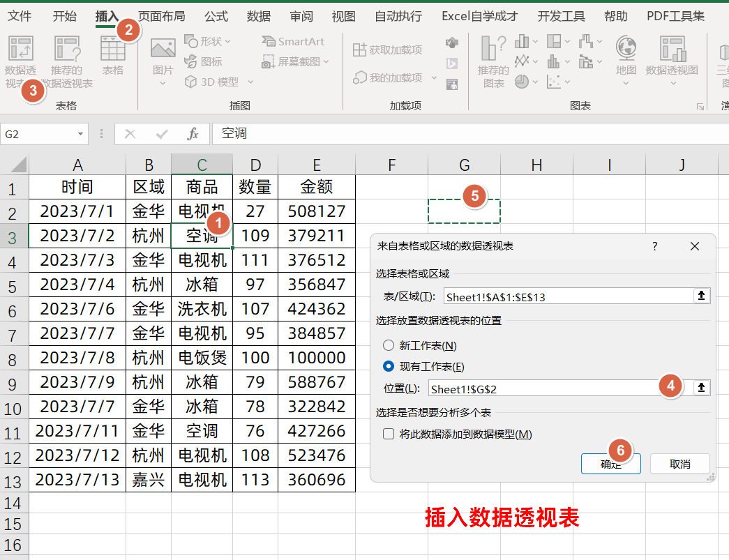
Task: Switch to the 公式 tab
Action: pos(216,16)
